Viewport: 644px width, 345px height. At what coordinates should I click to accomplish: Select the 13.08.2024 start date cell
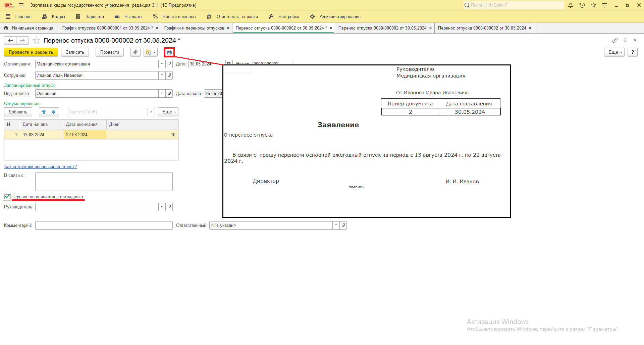tap(42, 135)
